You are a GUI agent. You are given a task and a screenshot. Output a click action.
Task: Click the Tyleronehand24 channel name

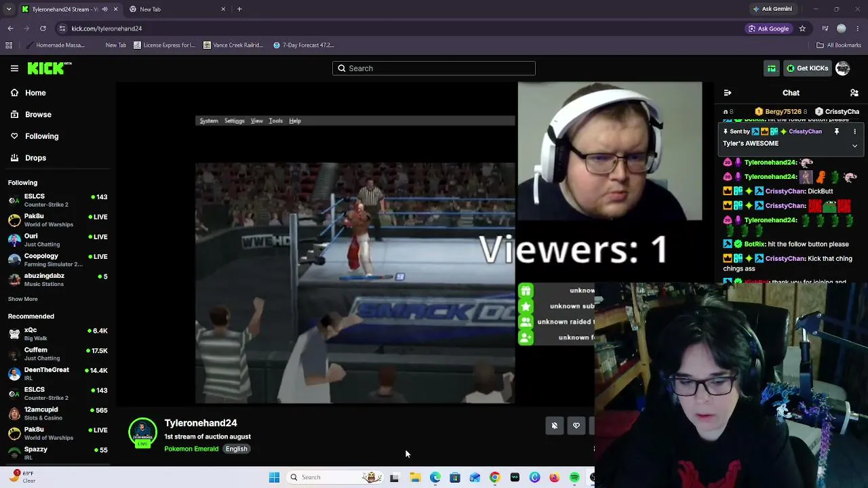(201, 423)
